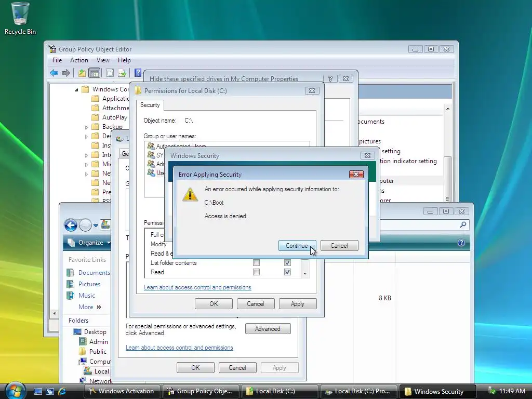The width and height of the screenshot is (532, 399).
Task: Toggle Allow checkbox for List folder contents
Action: [x=256, y=262]
